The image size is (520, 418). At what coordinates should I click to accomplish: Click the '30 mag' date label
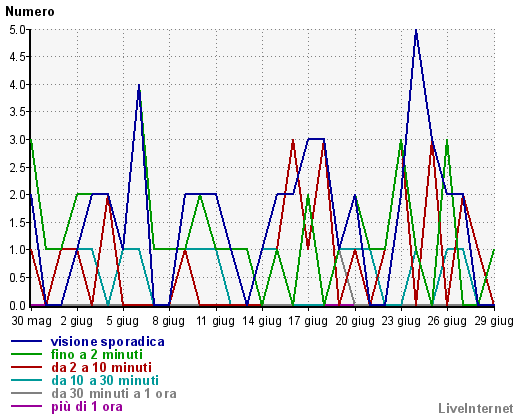point(32,321)
